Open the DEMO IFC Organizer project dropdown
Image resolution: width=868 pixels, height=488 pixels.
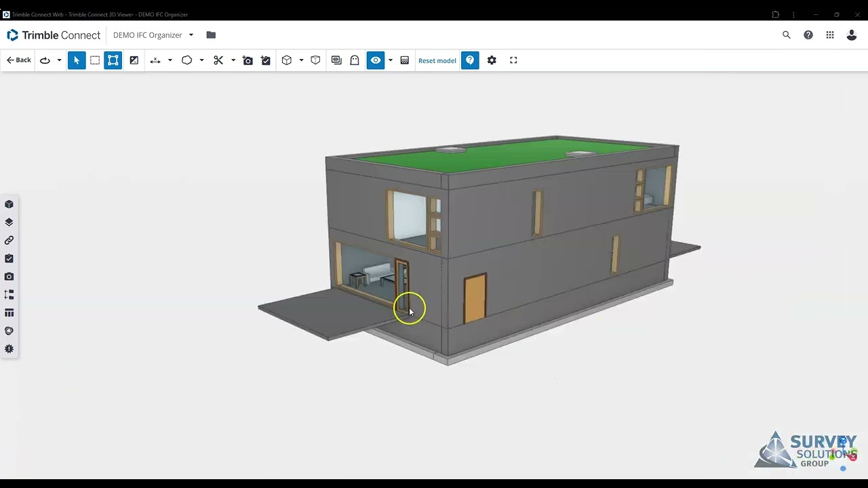[x=153, y=35]
